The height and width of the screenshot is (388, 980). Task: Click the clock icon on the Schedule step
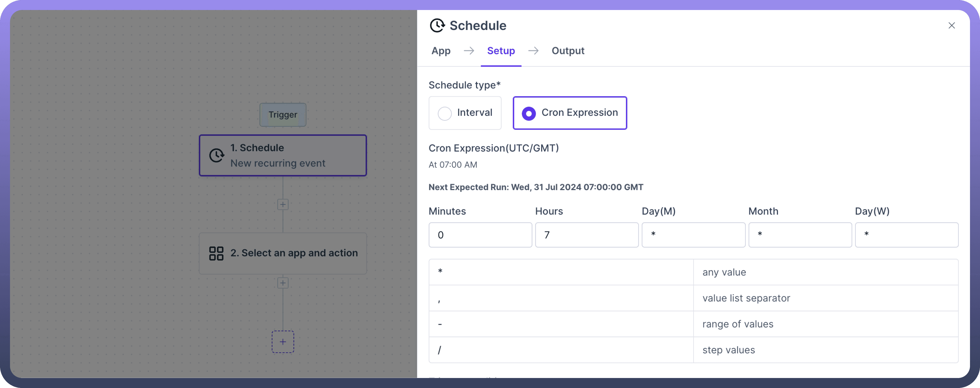tap(216, 155)
